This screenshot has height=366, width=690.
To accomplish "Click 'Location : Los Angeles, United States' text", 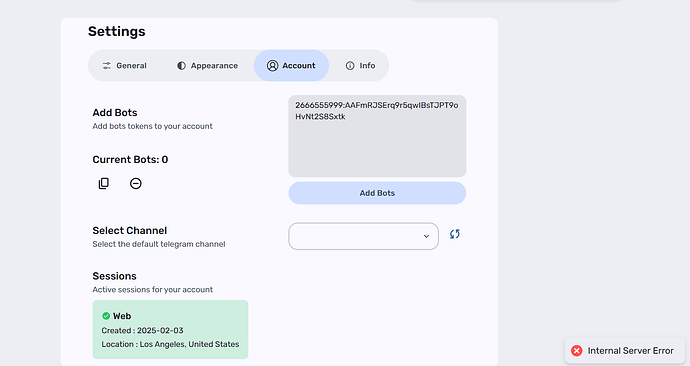I will (x=170, y=344).
